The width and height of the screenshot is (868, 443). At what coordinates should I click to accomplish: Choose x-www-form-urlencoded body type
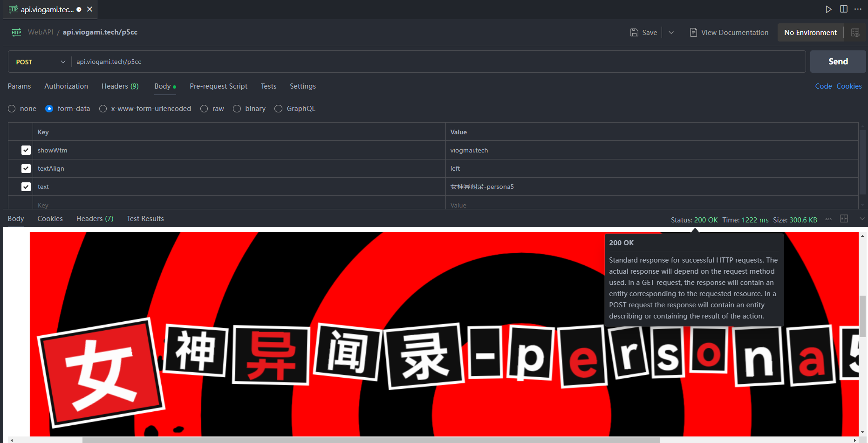coord(103,109)
